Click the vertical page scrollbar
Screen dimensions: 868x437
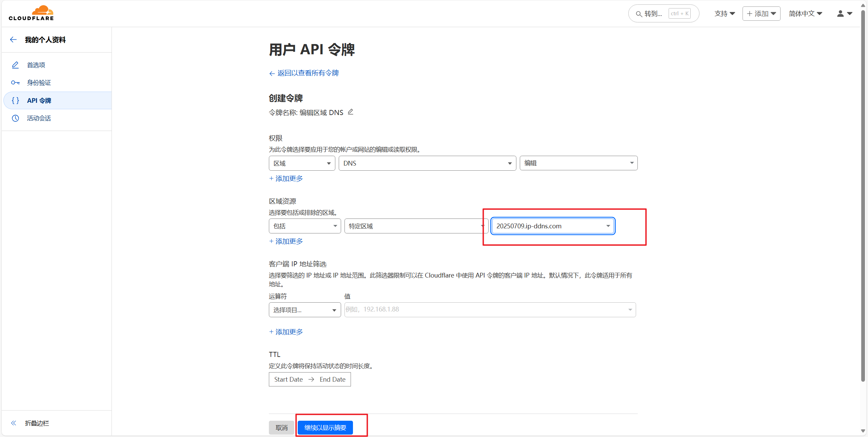863,195
